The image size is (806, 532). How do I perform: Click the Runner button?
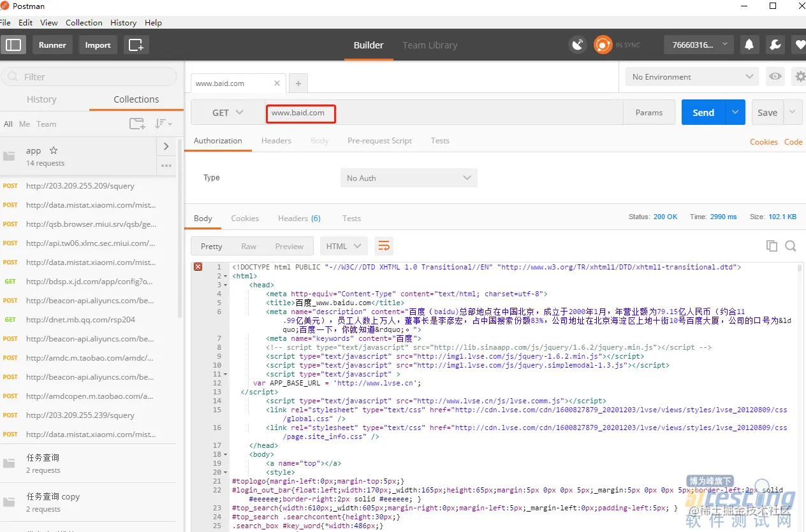point(52,45)
